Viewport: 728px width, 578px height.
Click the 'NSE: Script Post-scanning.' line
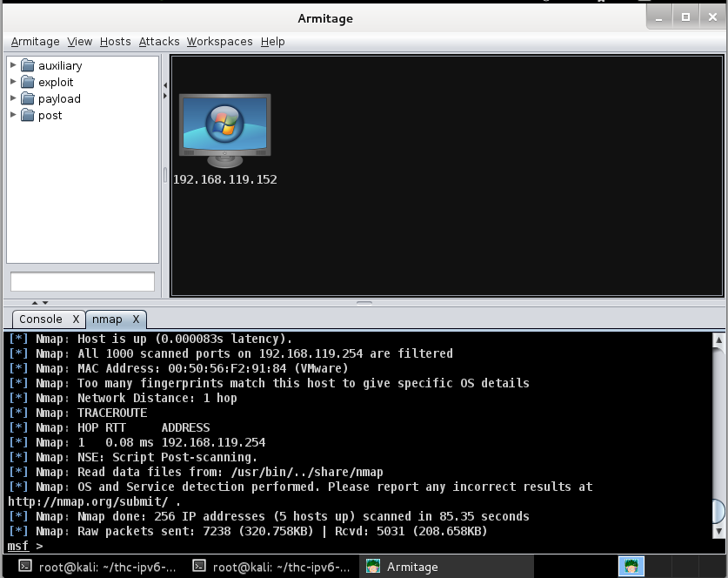[133, 458]
